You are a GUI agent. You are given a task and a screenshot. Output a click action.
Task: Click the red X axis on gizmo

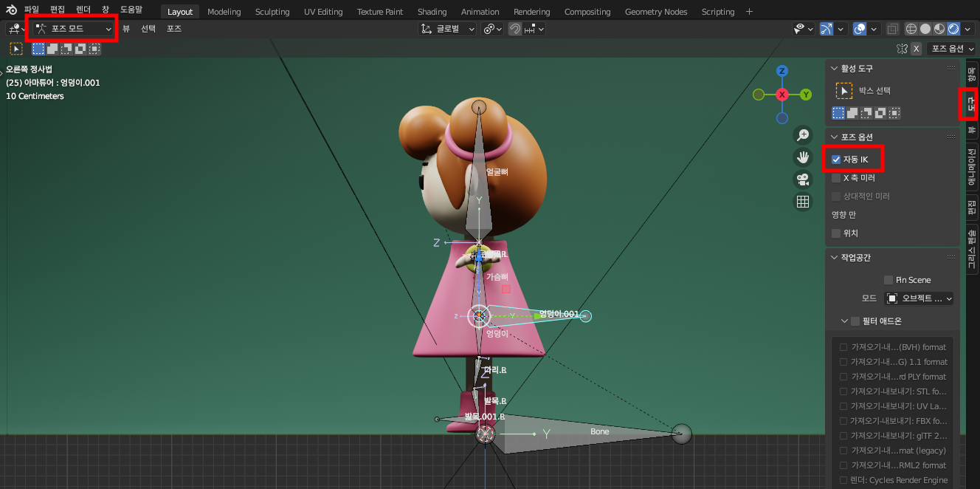point(782,95)
